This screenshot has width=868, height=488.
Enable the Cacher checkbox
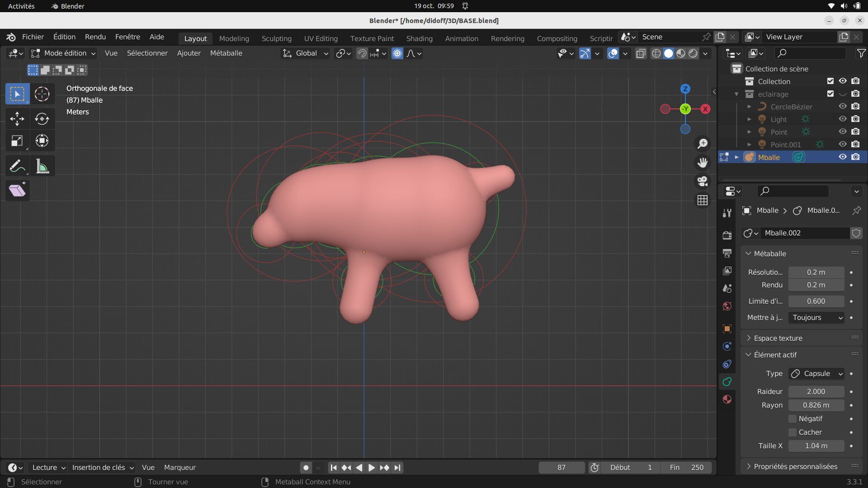pos(793,432)
